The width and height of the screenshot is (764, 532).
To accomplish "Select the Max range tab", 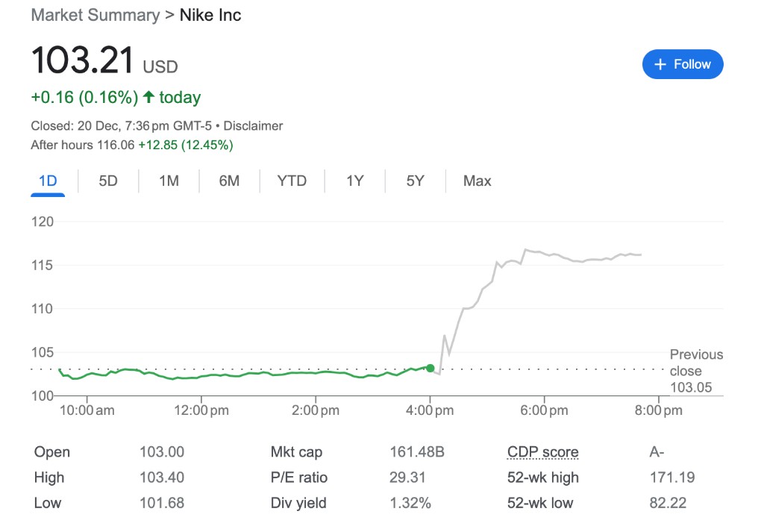I will click(477, 181).
